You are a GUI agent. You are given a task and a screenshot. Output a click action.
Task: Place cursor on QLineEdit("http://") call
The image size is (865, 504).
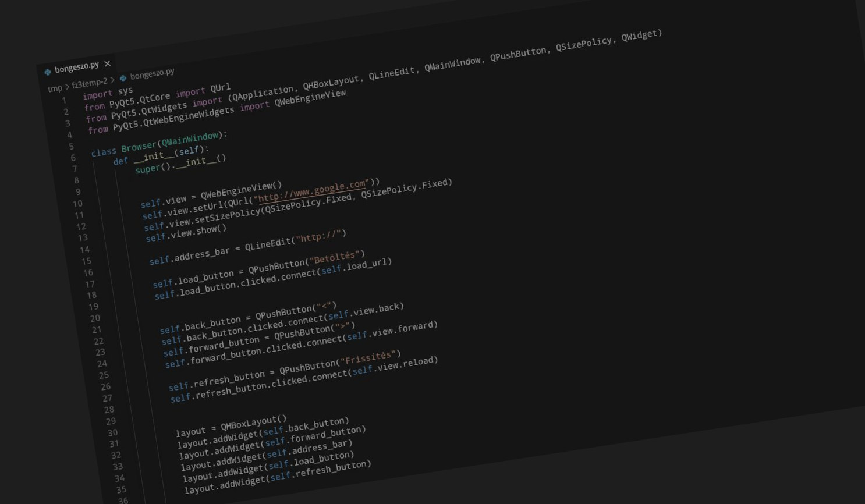[x=295, y=239]
